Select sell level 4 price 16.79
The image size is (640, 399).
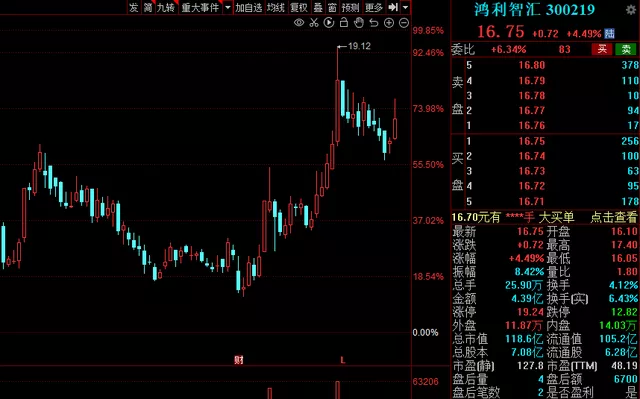tap(532, 80)
